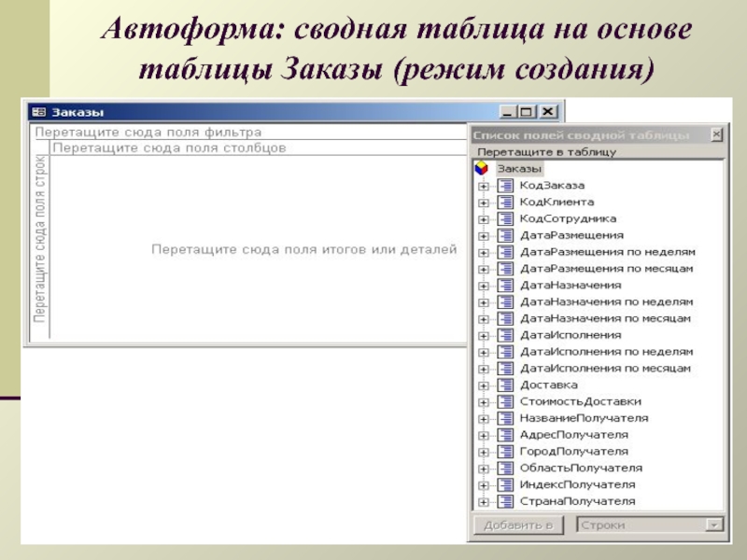Click the Заказы window title bar icon
Viewport: 747px width, 560px height.
[x=39, y=112]
